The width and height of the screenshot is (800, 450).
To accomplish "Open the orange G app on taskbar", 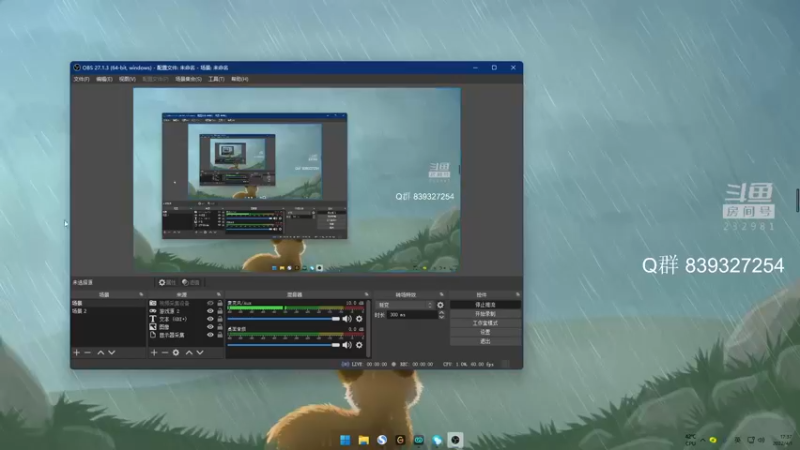I will (401, 440).
